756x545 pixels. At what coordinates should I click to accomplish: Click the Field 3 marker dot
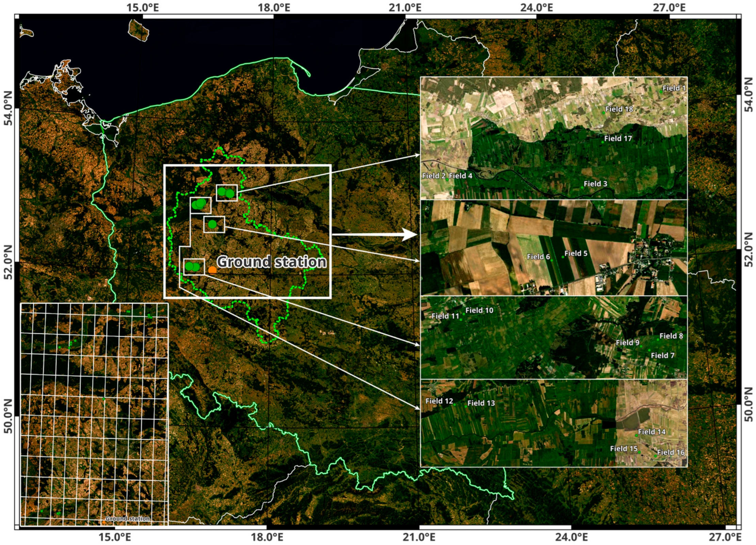click(x=582, y=187)
